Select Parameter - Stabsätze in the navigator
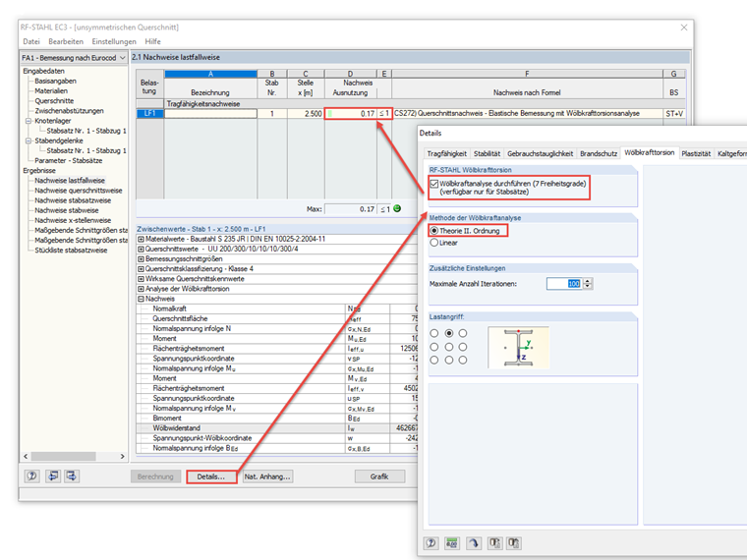The height and width of the screenshot is (560, 747). tap(68, 160)
